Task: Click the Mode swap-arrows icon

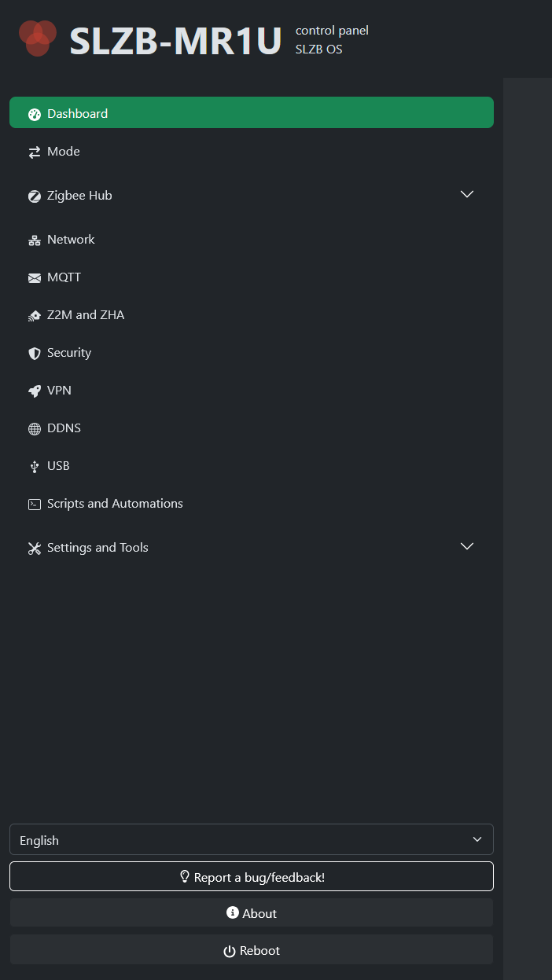Action: pyautogui.click(x=35, y=152)
